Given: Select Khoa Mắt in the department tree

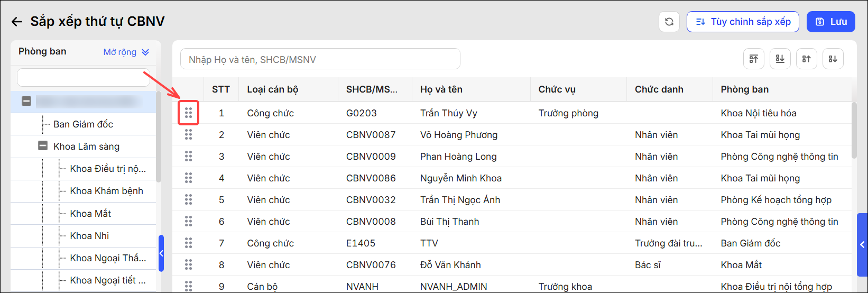Looking at the screenshot, I should pyautogui.click(x=90, y=213).
